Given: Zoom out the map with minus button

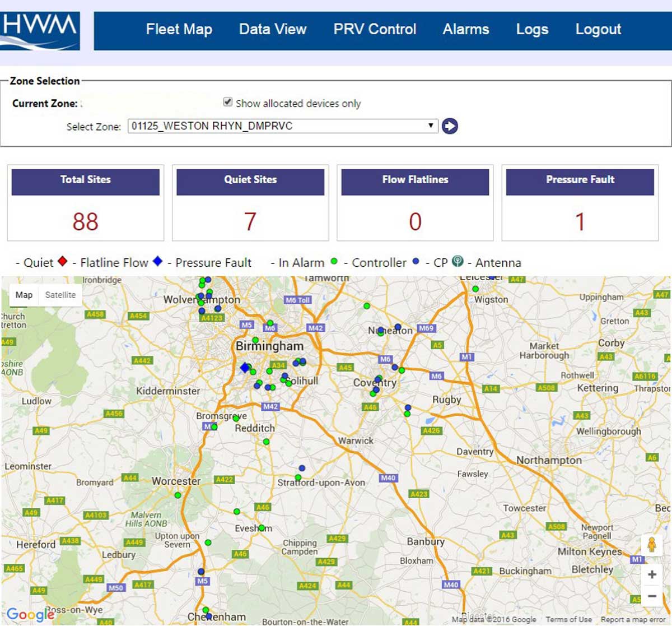Looking at the screenshot, I should pos(652,596).
